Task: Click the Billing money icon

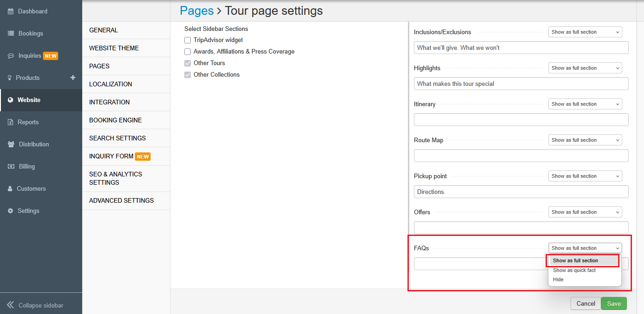Action: (11, 167)
